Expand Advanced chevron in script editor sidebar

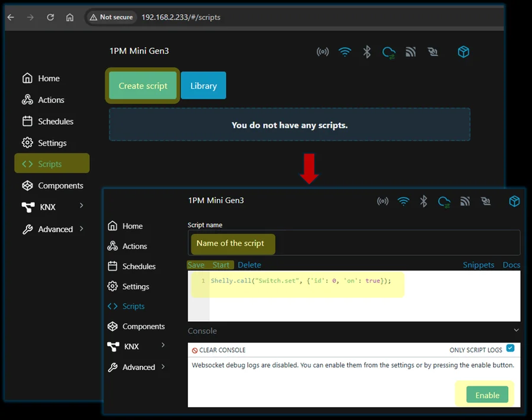point(163,366)
